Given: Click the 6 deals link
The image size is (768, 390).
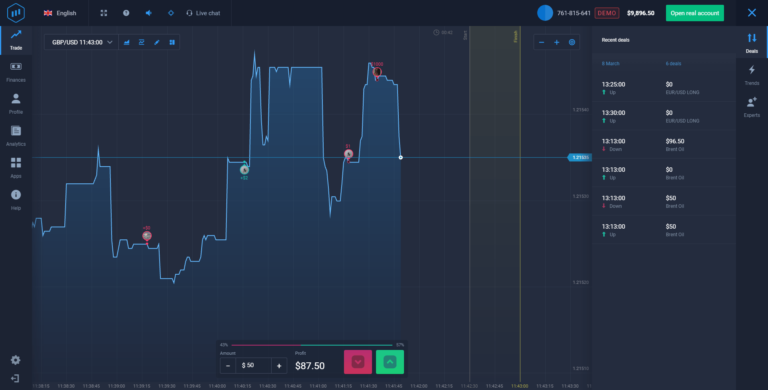Looking at the screenshot, I should pos(673,64).
